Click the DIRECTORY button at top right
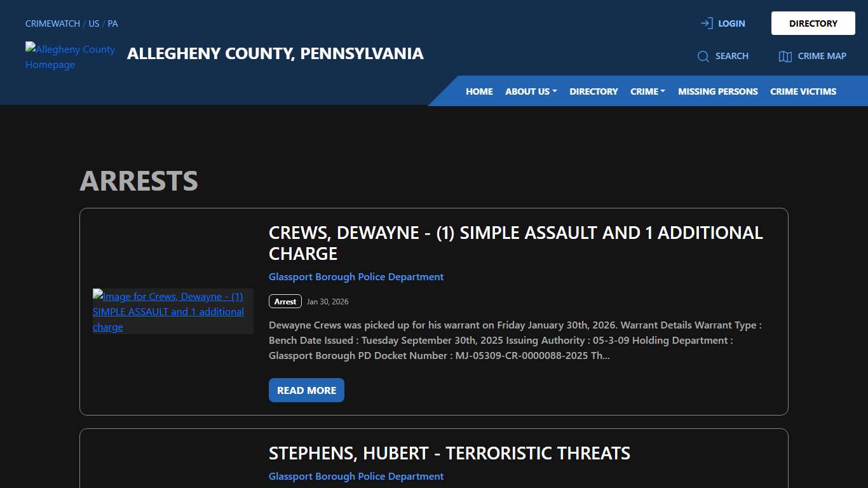 813,23
